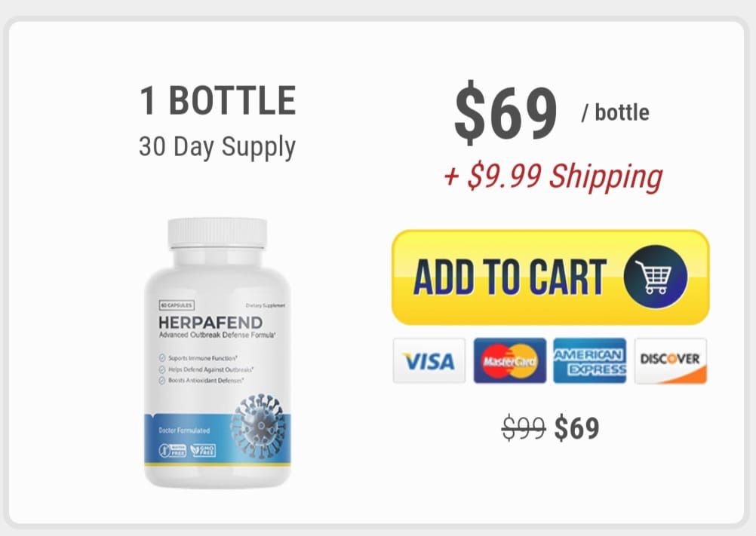Image resolution: width=756 pixels, height=536 pixels.
Task: Click the Visa card icon
Action: (x=429, y=360)
